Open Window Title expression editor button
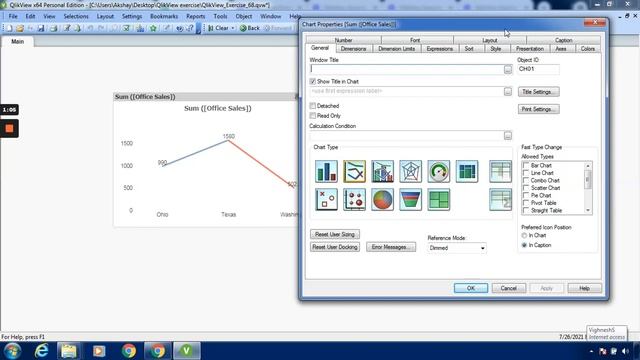 click(507, 69)
